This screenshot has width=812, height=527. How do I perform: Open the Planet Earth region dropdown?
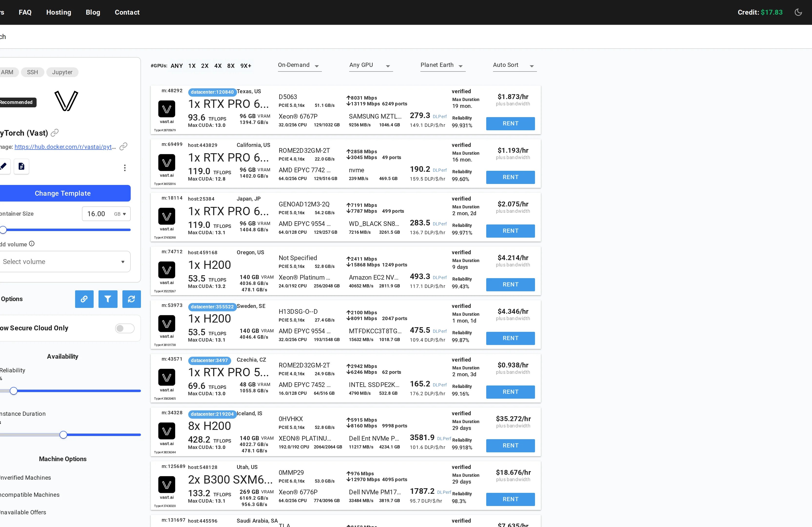[443, 65]
